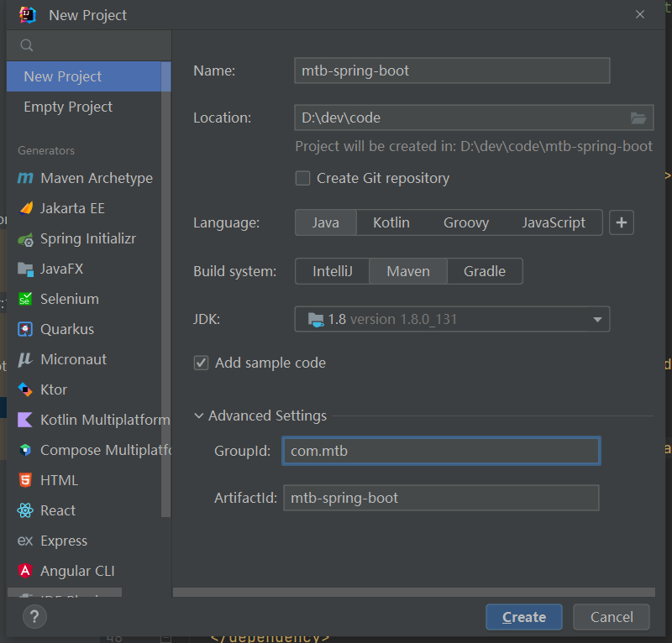The height and width of the screenshot is (643, 672).
Task: Click the sidebar search field
Action: pos(89,45)
